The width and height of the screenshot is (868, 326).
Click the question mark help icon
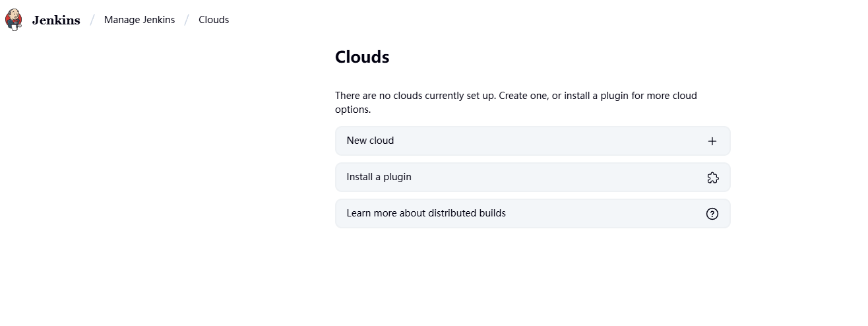tap(712, 214)
